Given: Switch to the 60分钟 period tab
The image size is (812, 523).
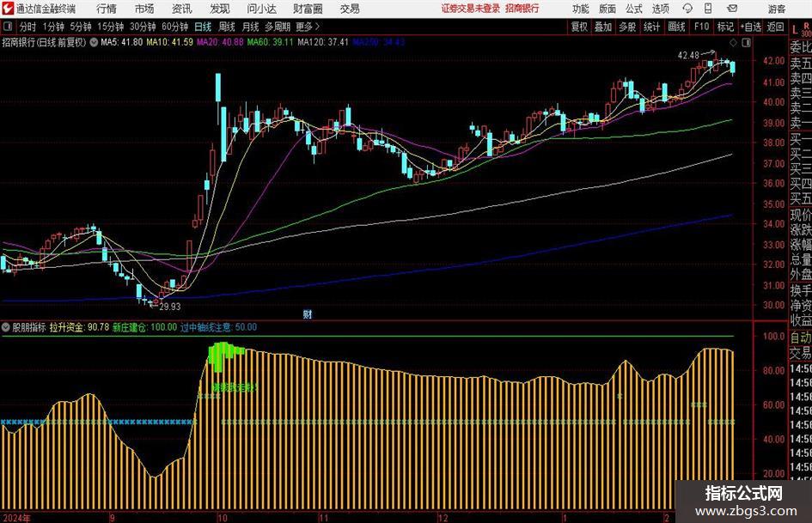Looking at the screenshot, I should click(x=174, y=27).
